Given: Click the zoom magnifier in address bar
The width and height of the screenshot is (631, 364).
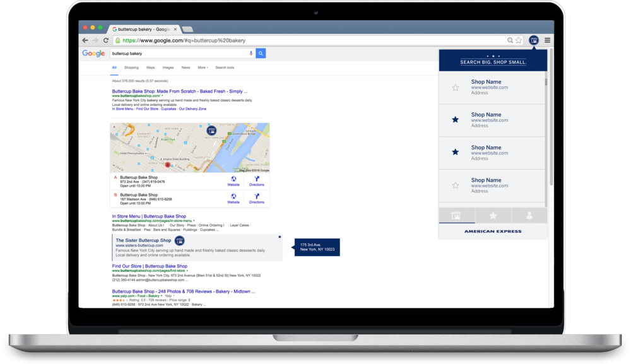Looking at the screenshot, I should (510, 40).
